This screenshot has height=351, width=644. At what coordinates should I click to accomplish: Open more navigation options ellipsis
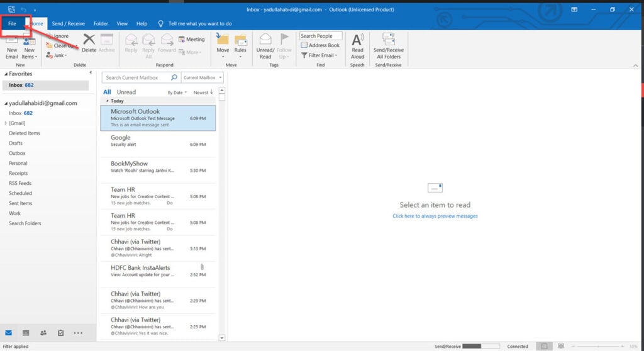(x=78, y=333)
